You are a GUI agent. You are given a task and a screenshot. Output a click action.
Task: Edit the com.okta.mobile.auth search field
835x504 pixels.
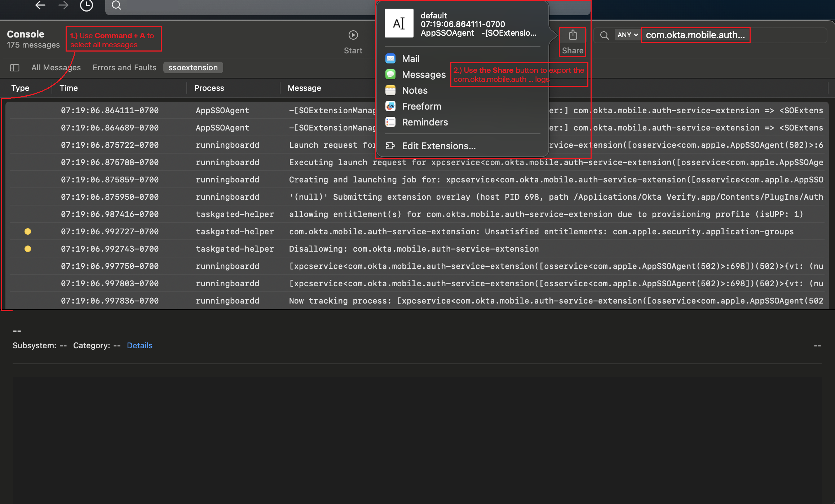695,35
